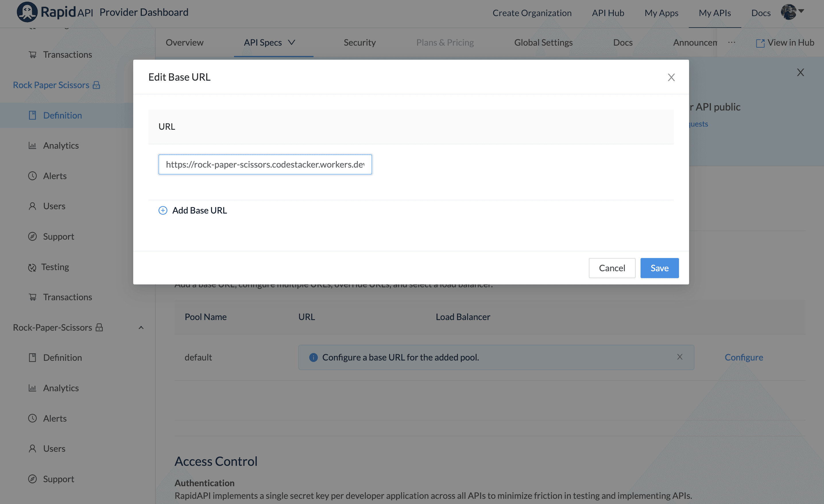
Task: Click the Analytics chart icon under Rock Paper Scissors
Action: point(32,146)
